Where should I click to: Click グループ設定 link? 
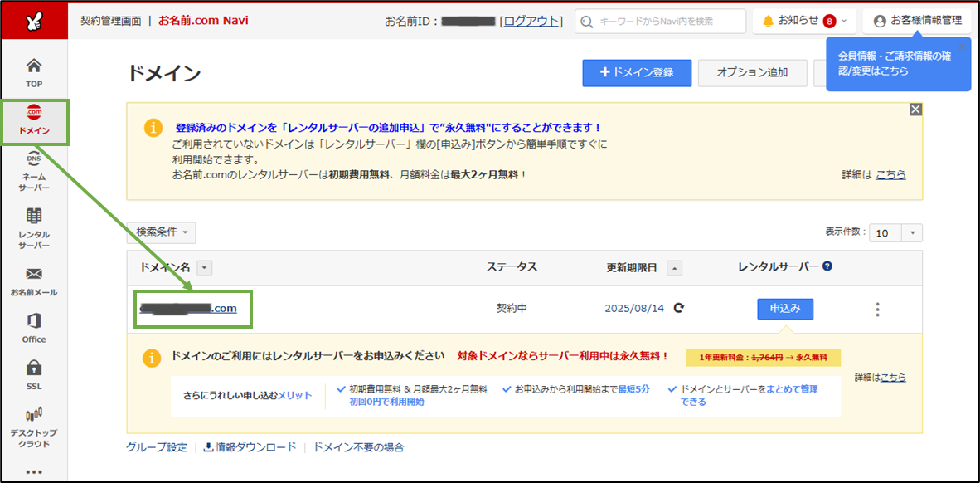156,447
